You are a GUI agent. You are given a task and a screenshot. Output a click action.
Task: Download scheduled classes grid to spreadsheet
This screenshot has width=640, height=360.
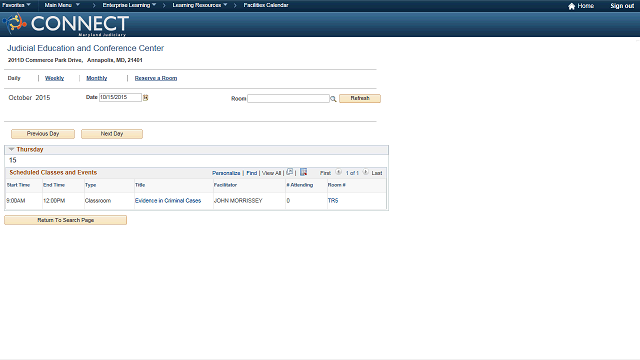click(x=303, y=172)
